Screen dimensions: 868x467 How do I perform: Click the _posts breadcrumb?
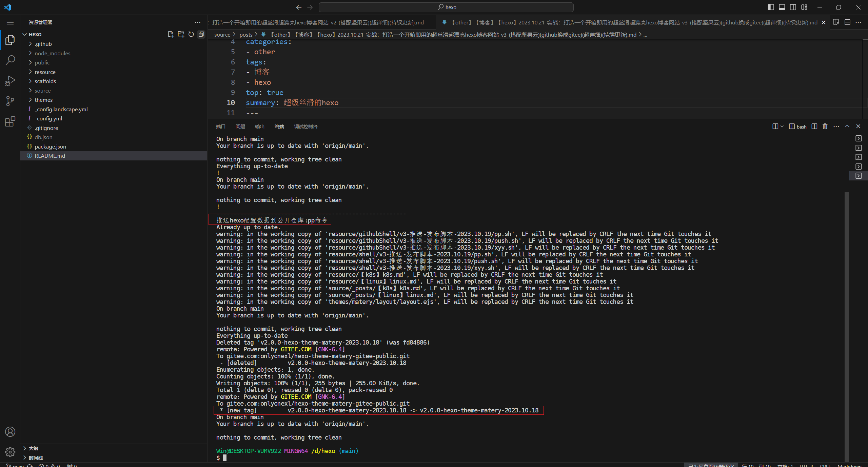tap(245, 35)
